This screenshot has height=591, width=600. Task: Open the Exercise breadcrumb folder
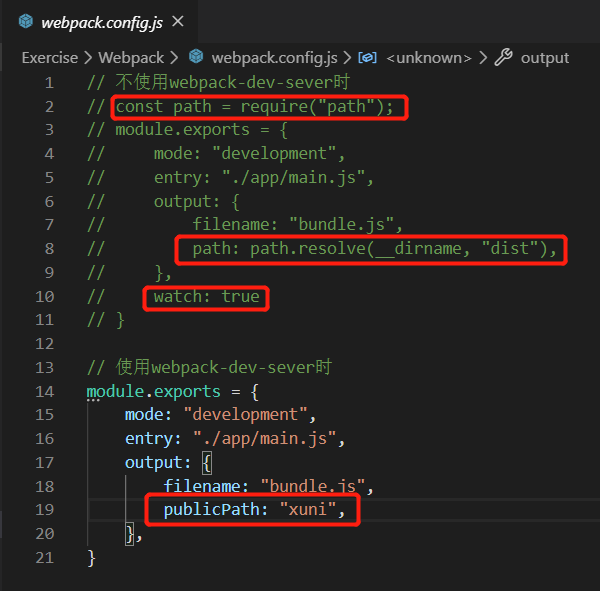click(x=50, y=58)
